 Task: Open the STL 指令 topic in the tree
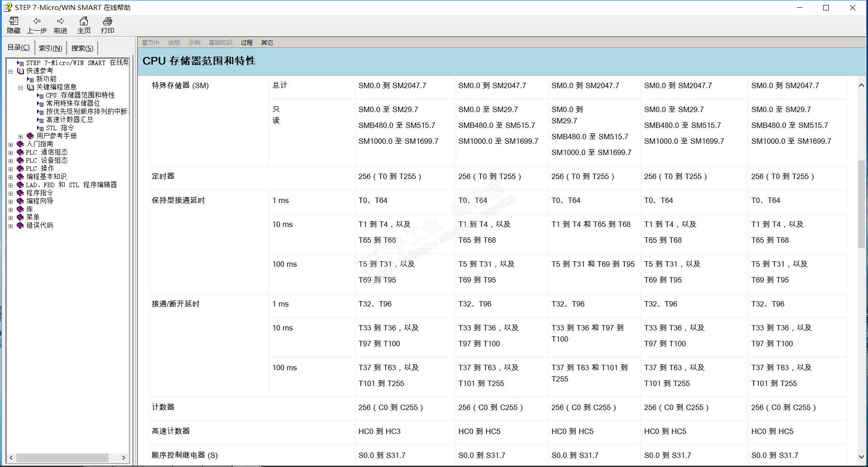60,128
